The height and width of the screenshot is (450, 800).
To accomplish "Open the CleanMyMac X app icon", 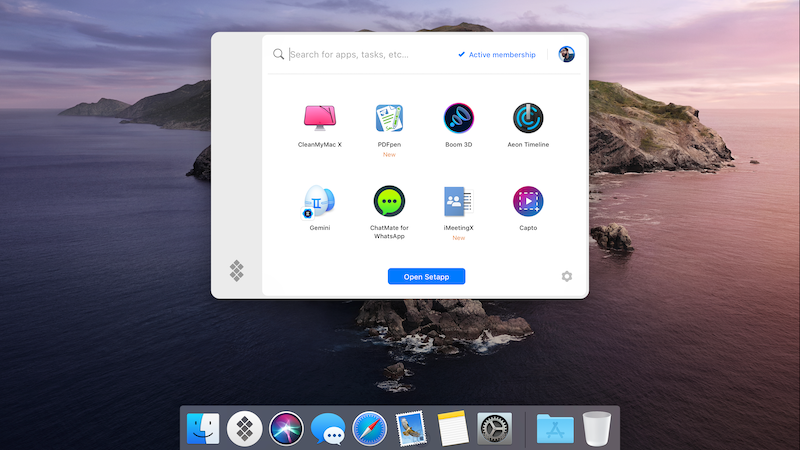I will 320,118.
